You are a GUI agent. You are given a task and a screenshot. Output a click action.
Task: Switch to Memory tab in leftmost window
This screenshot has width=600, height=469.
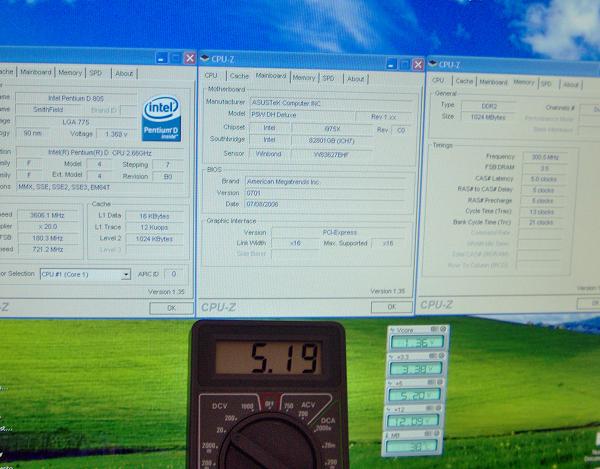(70, 73)
